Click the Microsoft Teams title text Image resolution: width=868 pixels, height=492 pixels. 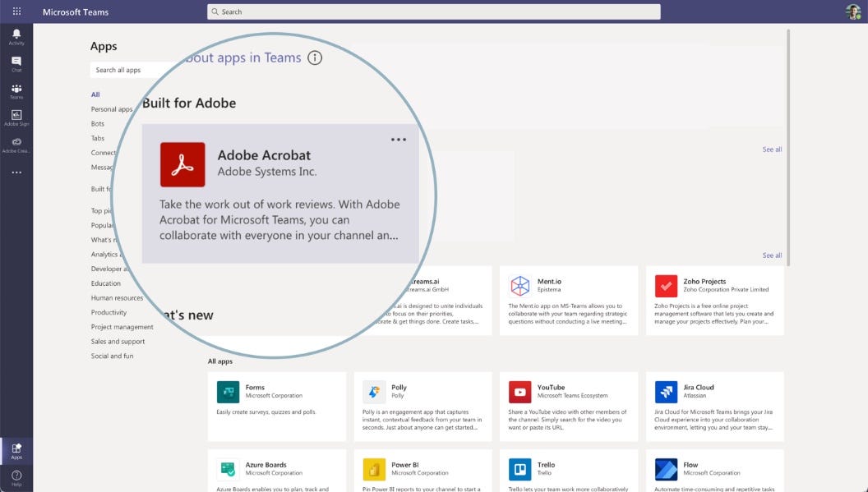[x=76, y=11]
